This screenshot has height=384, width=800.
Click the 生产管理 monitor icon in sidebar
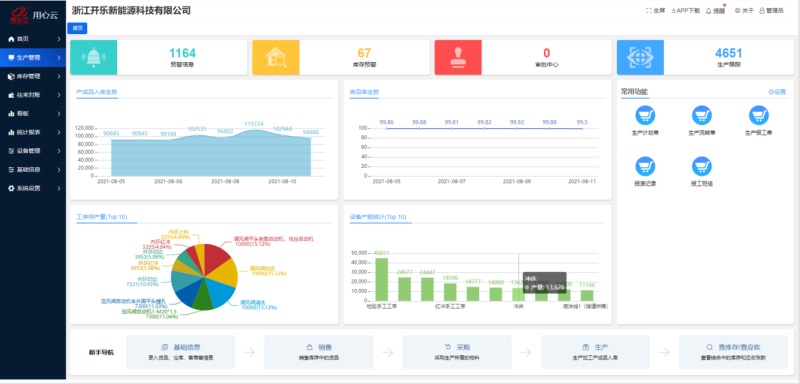tap(11, 58)
